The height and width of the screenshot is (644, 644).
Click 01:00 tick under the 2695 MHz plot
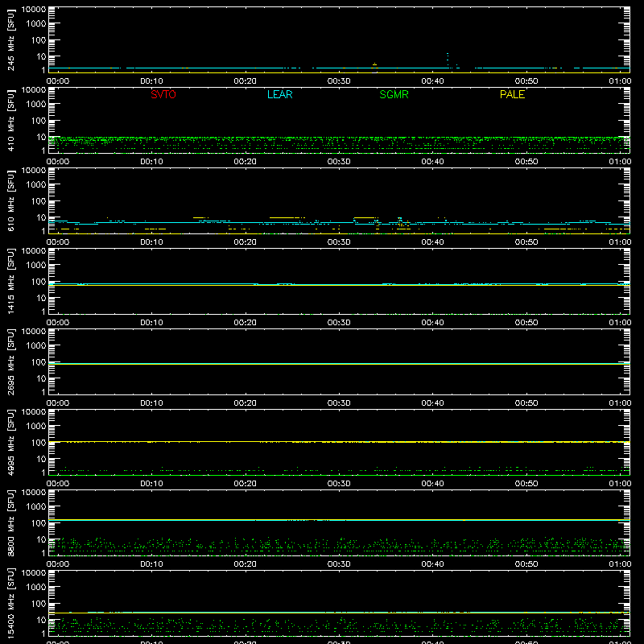[620, 403]
